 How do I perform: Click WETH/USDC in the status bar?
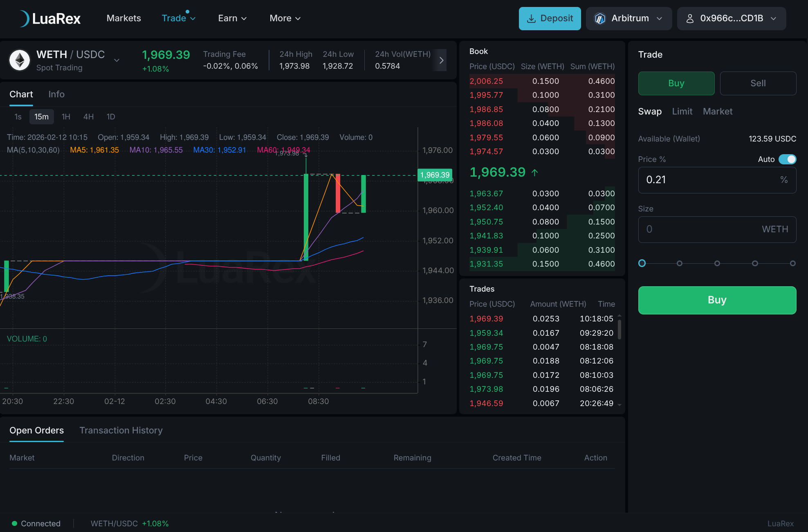coord(114,523)
